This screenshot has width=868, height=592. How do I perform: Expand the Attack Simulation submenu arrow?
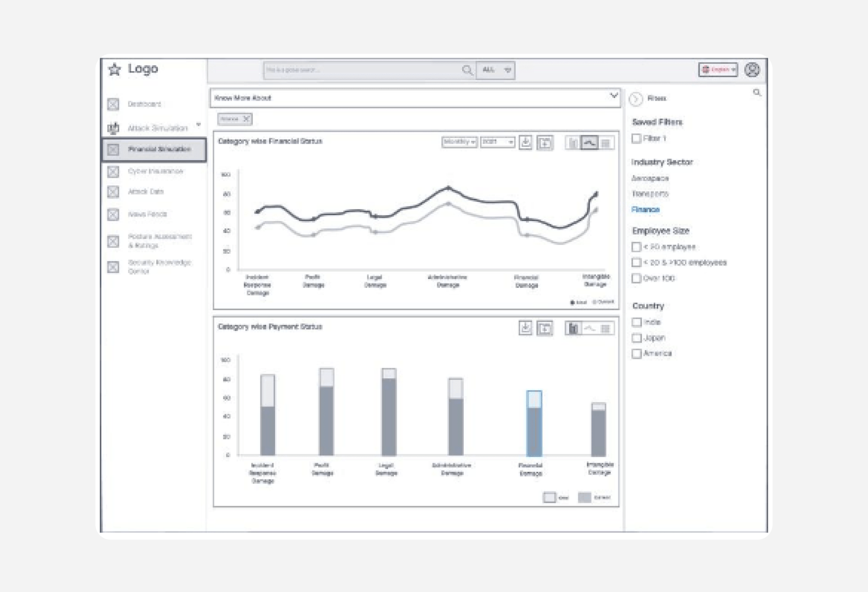[199, 125]
